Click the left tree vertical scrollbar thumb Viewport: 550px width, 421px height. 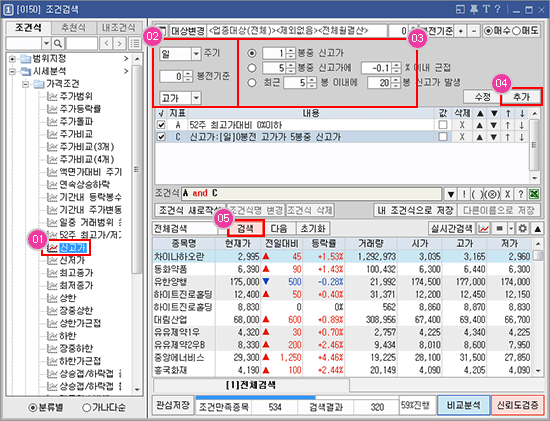(136, 168)
